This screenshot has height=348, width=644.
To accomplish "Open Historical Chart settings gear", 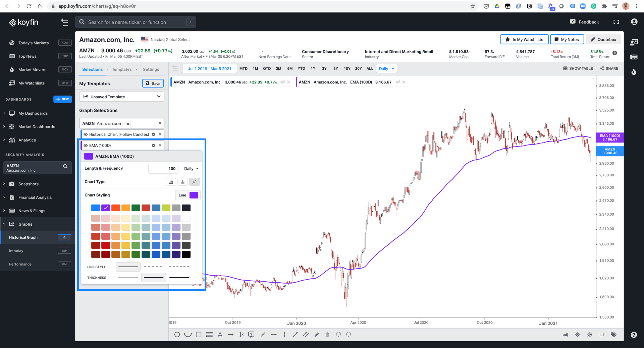I will click(154, 134).
